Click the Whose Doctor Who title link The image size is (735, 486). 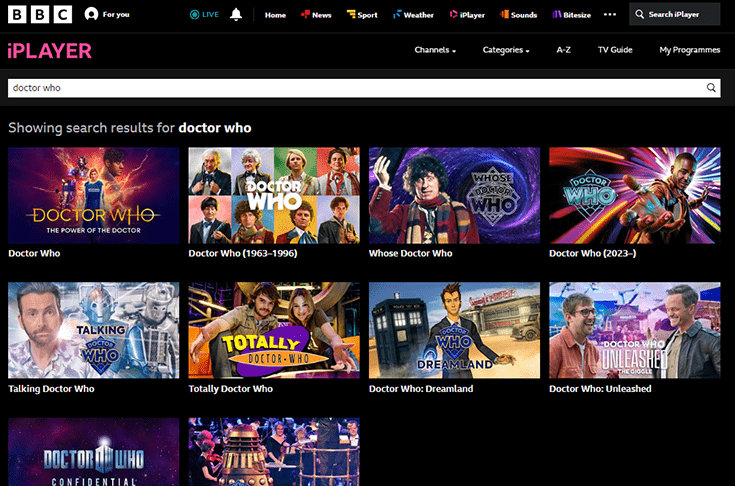411,253
